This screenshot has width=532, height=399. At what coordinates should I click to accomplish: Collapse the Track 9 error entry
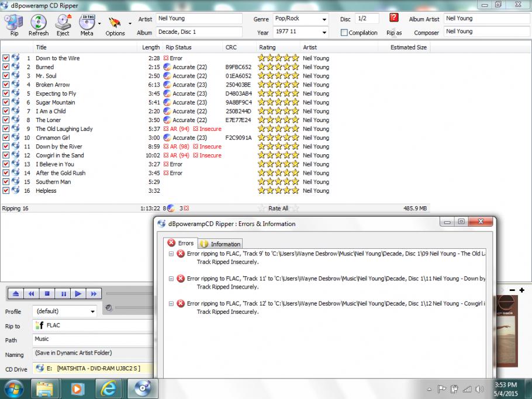pos(171,254)
